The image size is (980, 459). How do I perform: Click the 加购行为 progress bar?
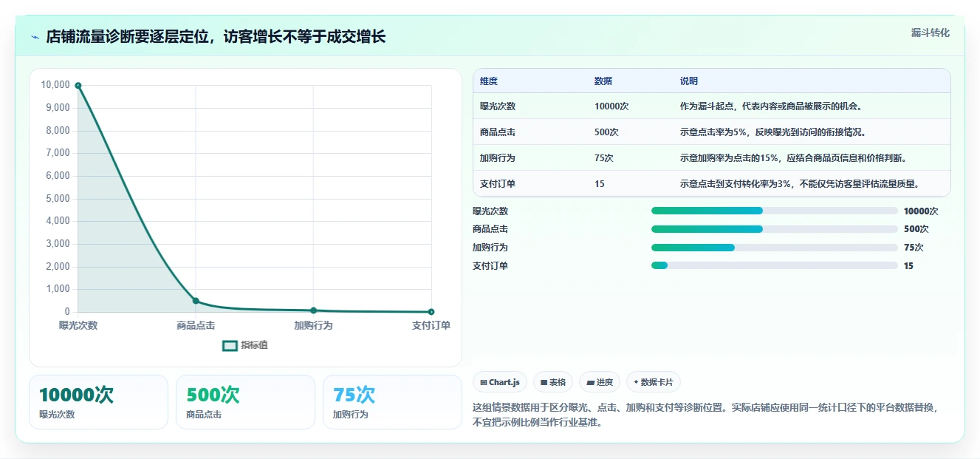click(774, 248)
